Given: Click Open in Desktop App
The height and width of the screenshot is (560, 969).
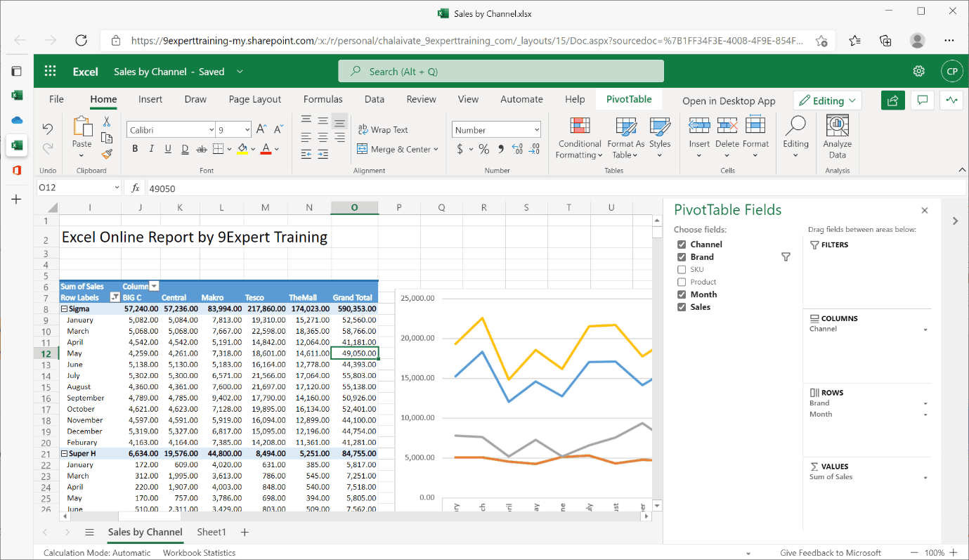Looking at the screenshot, I should pyautogui.click(x=728, y=100).
